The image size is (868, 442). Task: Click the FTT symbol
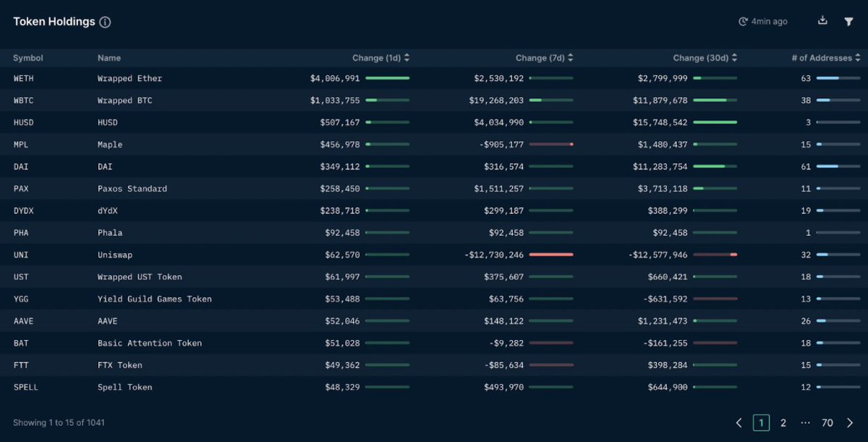point(21,365)
